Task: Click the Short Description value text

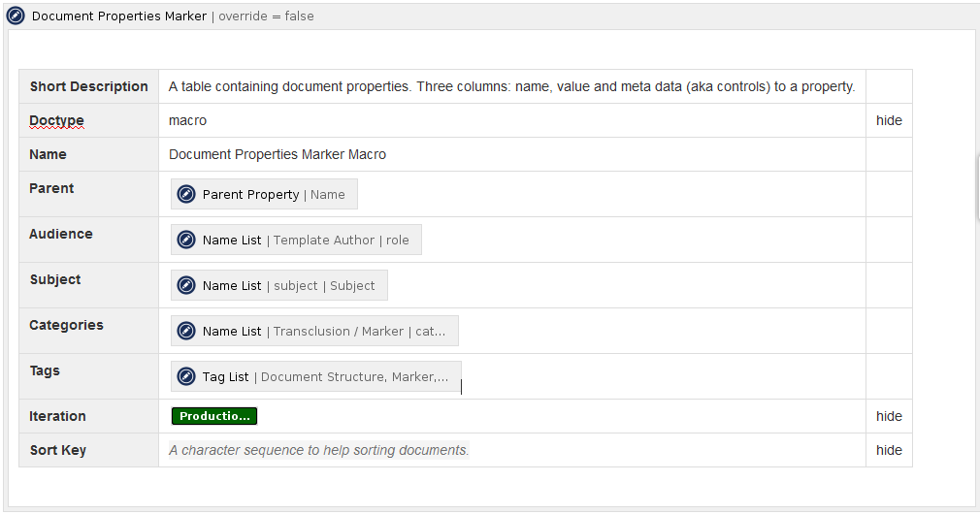Action: [x=511, y=86]
